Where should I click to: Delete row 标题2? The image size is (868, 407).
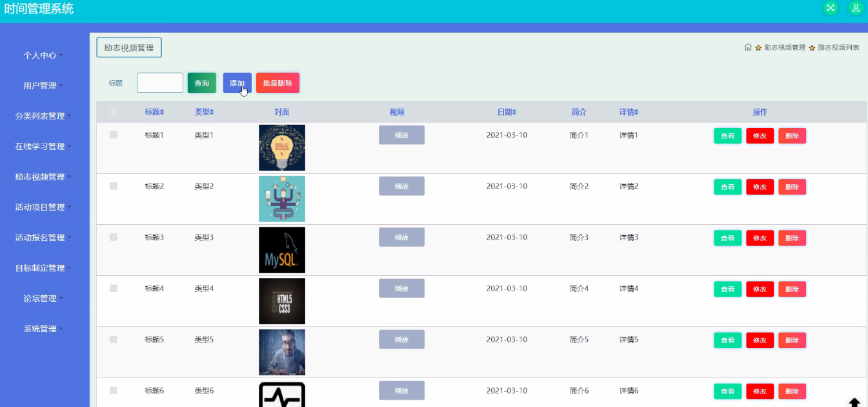point(792,187)
